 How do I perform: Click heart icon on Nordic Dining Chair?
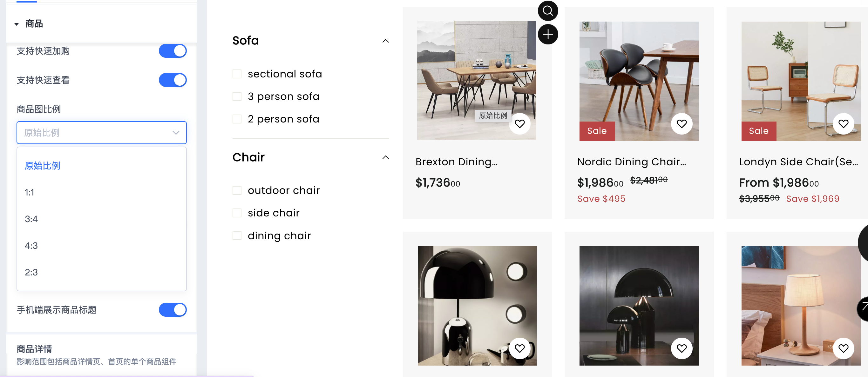click(x=681, y=124)
